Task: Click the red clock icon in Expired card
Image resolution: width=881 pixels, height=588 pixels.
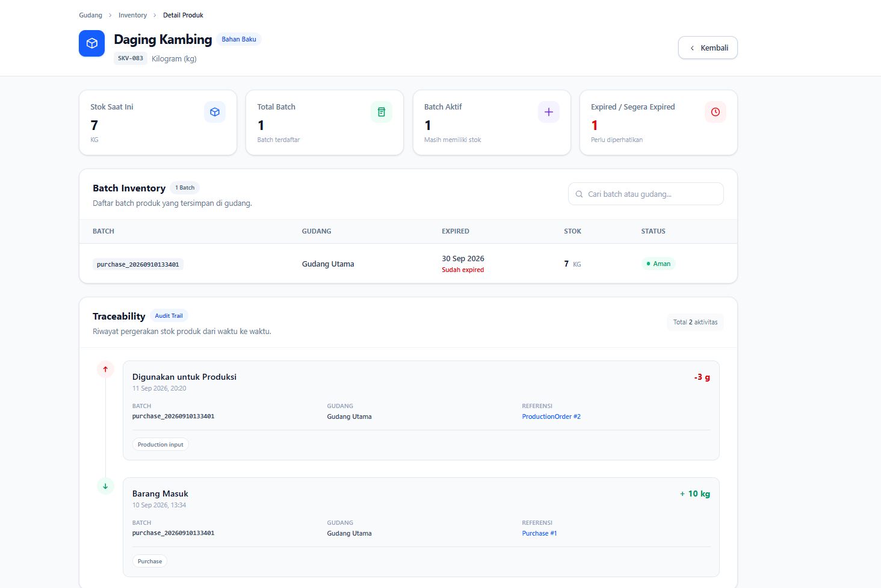Action: click(x=716, y=112)
